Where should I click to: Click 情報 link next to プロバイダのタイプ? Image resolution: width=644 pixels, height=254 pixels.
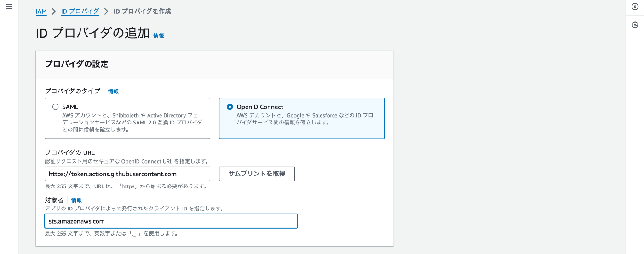click(x=113, y=91)
